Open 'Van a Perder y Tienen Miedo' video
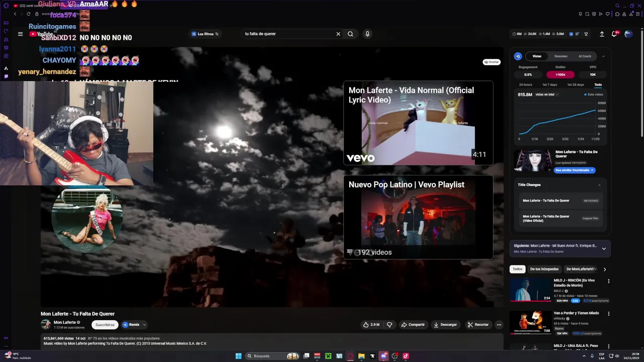Image resolution: width=644 pixels, height=362 pixels. pyautogui.click(x=531, y=322)
